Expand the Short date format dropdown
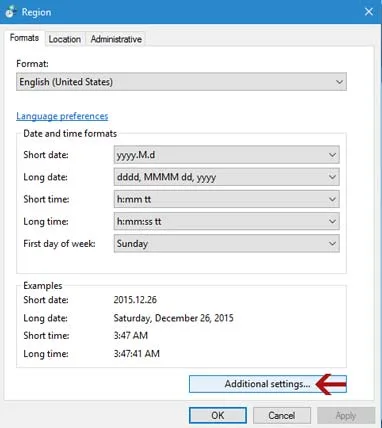382x428 pixels. [x=227, y=155]
